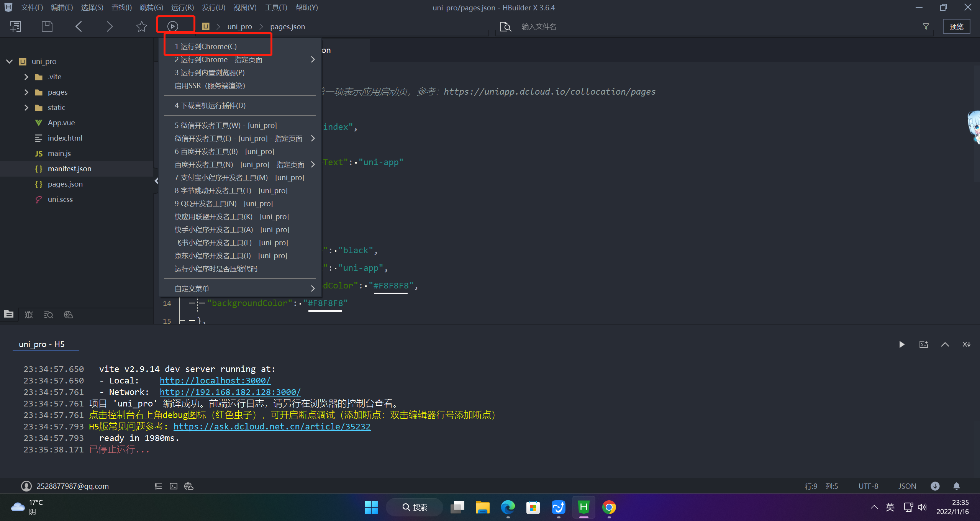This screenshot has width=980, height=521.
Task: Click the user account avatar icon
Action: (x=26, y=486)
